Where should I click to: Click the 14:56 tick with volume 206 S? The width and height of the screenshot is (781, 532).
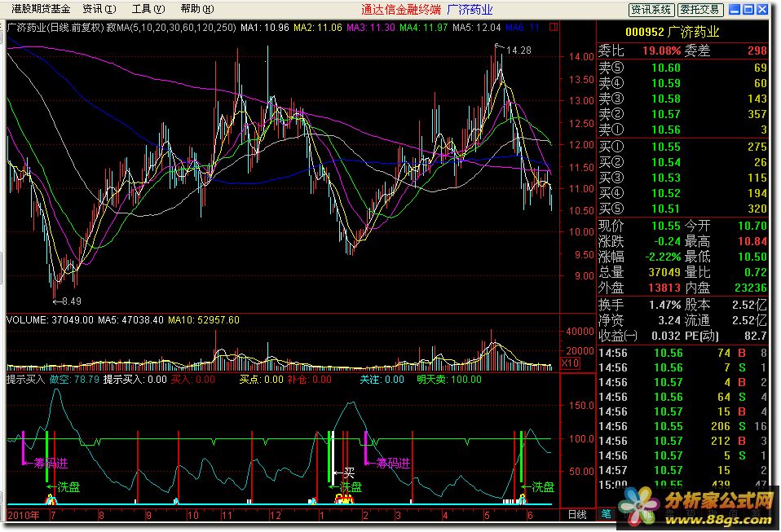pyautogui.click(x=682, y=426)
